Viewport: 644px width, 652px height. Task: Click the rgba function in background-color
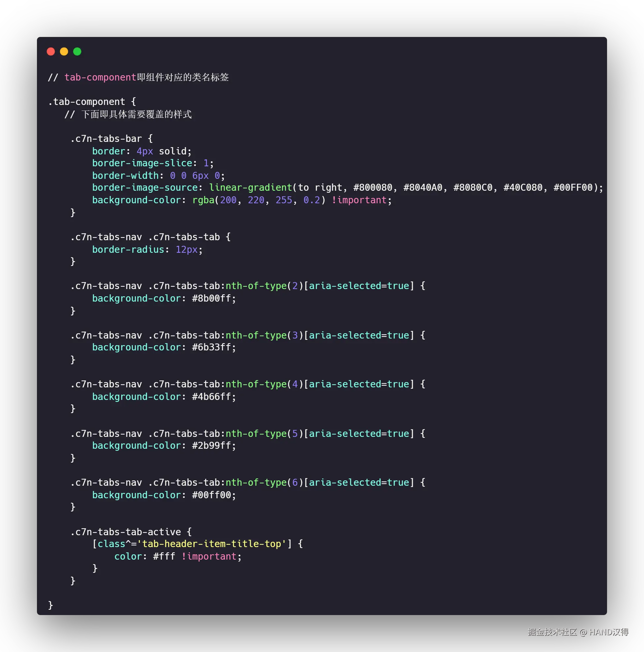click(x=203, y=200)
